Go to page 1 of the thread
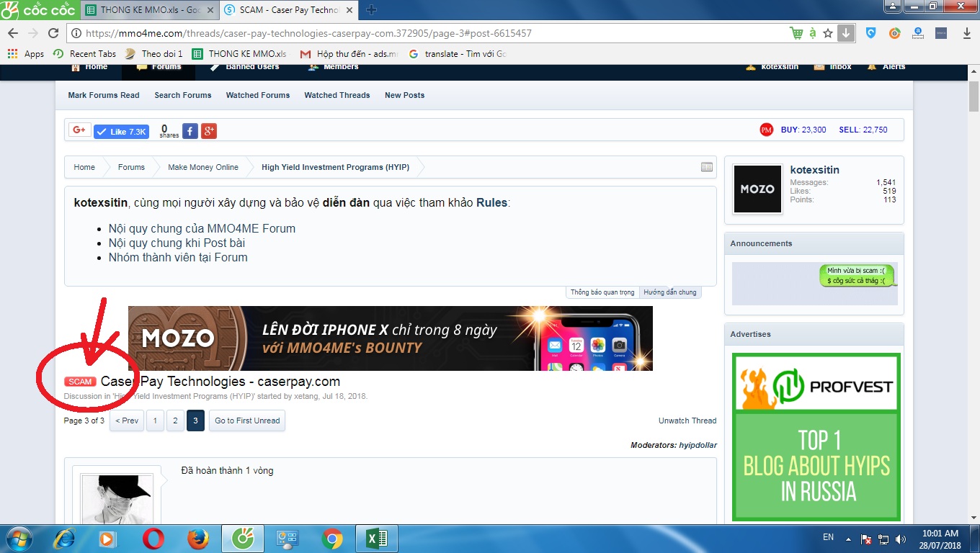 click(x=155, y=421)
